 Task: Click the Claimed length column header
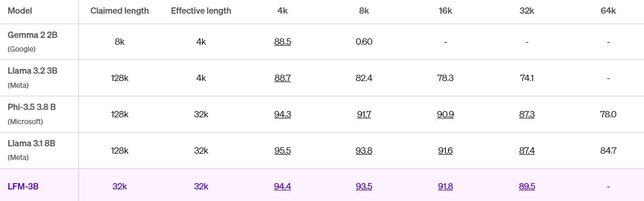[120, 11]
